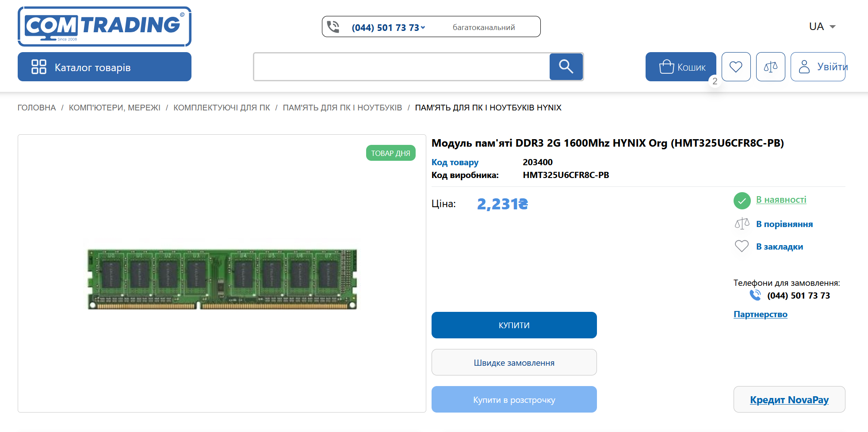Go to ГОЛОВНА breadcrumb
The height and width of the screenshot is (432, 868).
(x=37, y=108)
